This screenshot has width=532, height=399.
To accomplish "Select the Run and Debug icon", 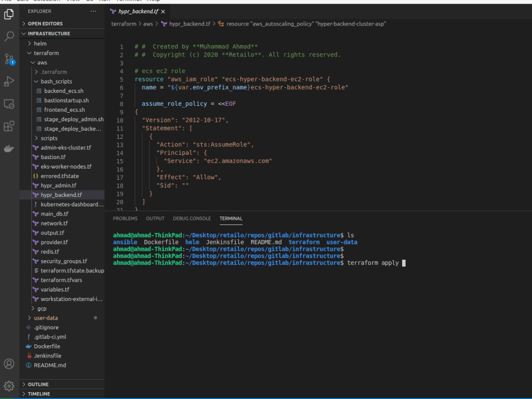I will [9, 81].
